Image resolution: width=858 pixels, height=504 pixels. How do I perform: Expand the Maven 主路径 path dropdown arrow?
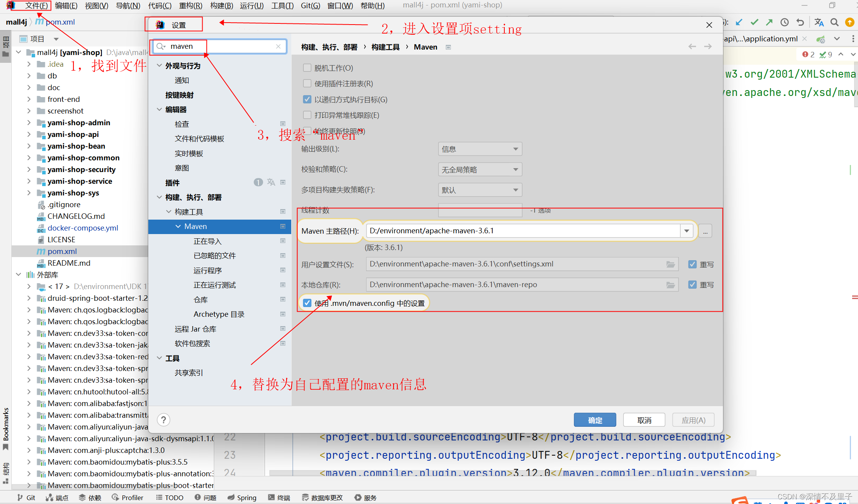click(x=686, y=231)
